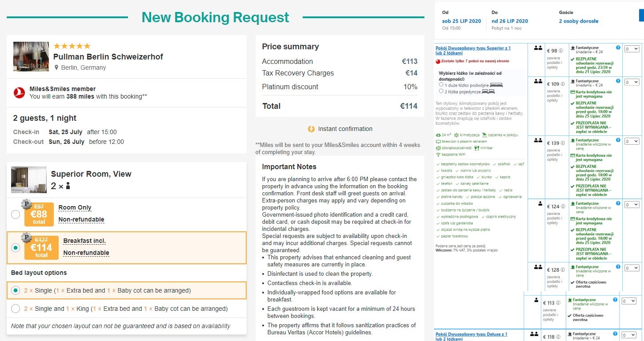Open the Pullman Berlin Schweizerhof hotel thumbnail

[x=31, y=57]
